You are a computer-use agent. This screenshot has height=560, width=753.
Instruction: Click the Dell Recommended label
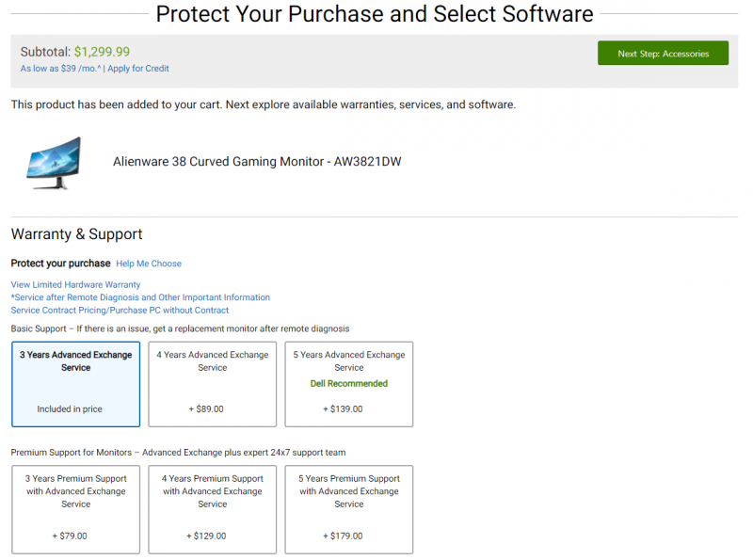[x=349, y=383]
